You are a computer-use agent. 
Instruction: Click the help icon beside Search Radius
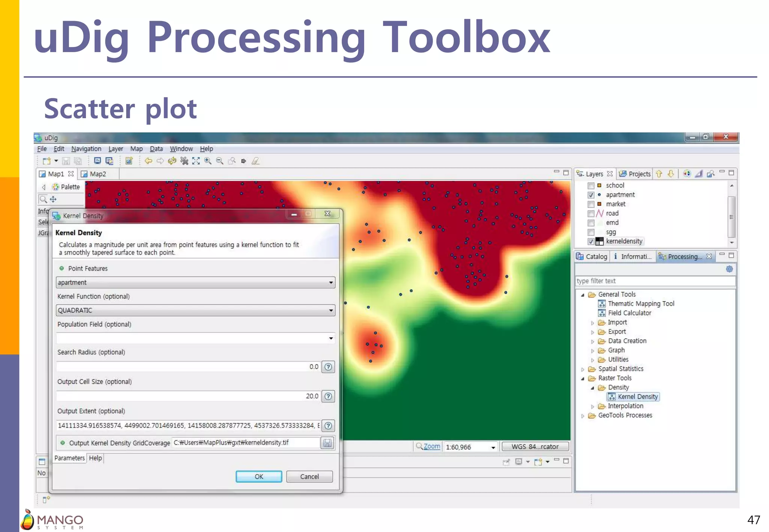[x=328, y=367]
